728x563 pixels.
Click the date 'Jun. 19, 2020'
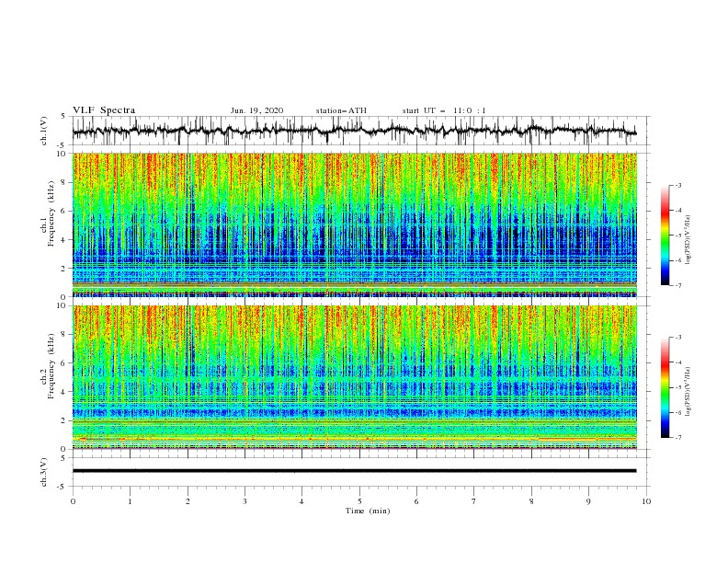point(256,110)
